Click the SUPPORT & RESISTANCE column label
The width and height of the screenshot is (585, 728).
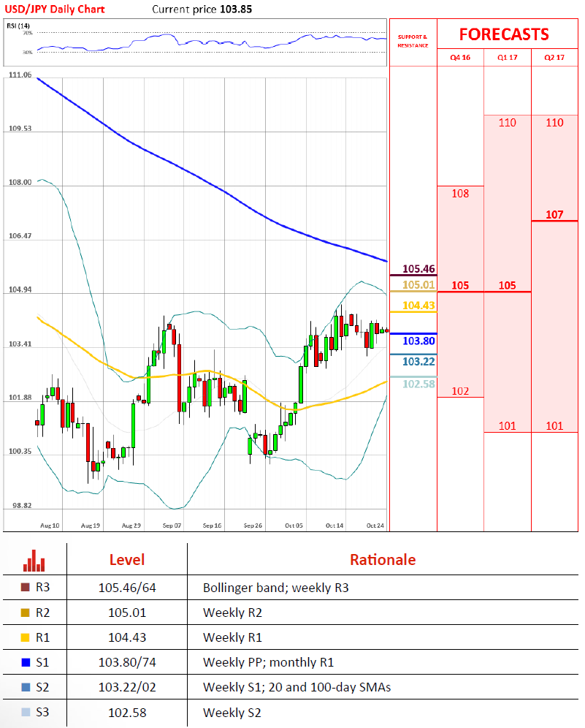tap(413, 42)
